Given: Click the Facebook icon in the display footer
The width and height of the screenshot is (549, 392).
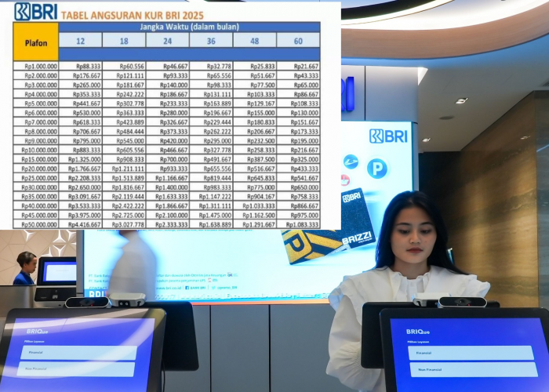Looking at the screenshot, I should [187, 288].
